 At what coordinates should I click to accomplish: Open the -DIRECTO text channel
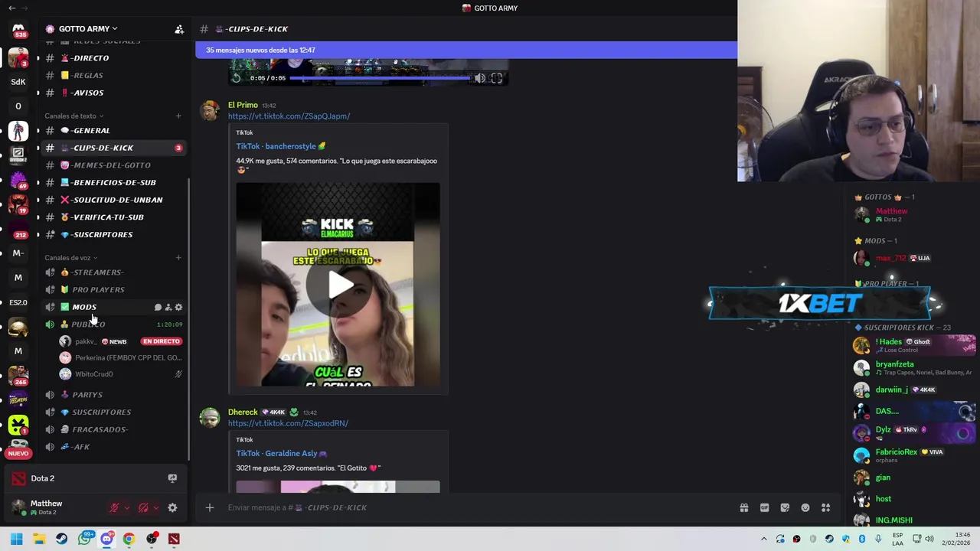(x=113, y=58)
